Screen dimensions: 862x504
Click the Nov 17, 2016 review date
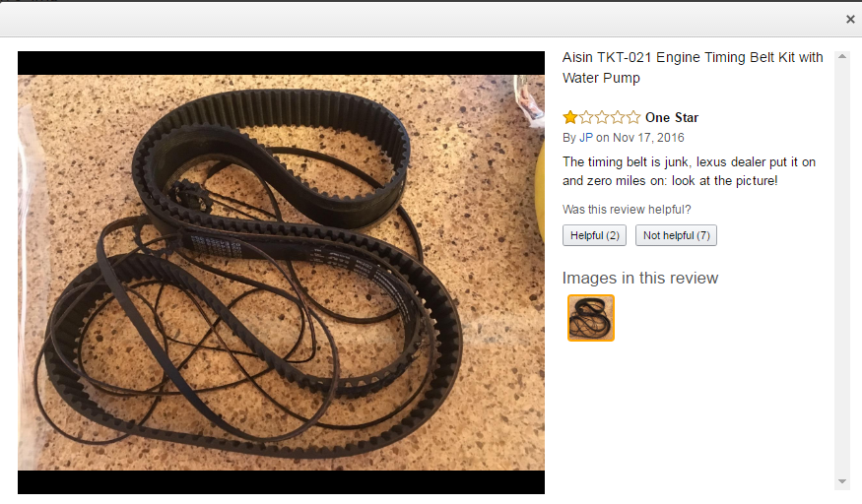648,138
